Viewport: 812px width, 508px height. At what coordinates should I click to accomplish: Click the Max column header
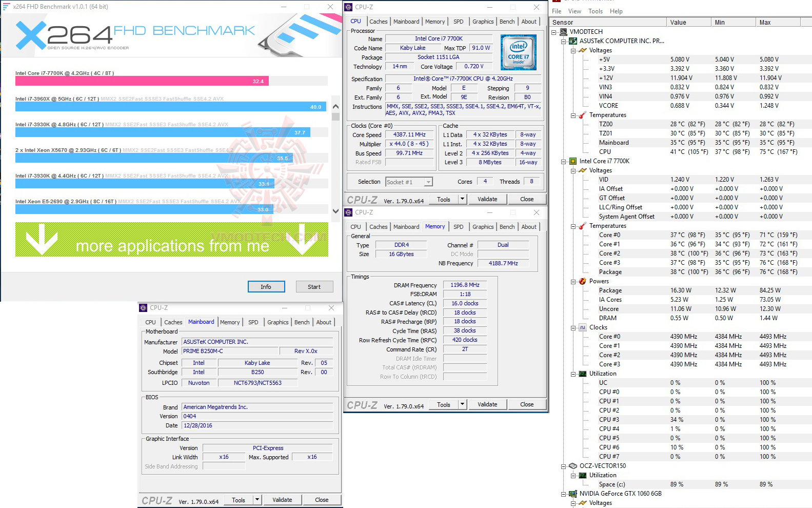click(x=777, y=23)
